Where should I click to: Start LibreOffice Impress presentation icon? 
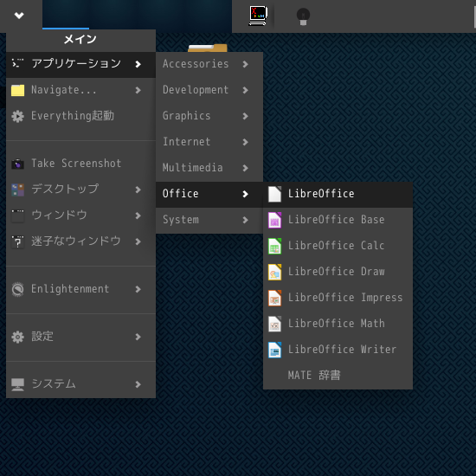pyautogui.click(x=274, y=298)
